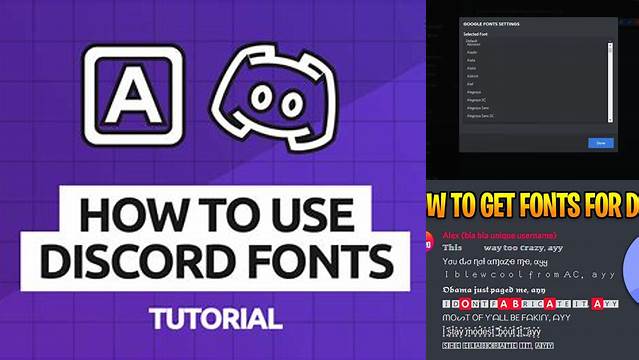
Task: Select the Alegreya SC font option
Action: click(476, 100)
